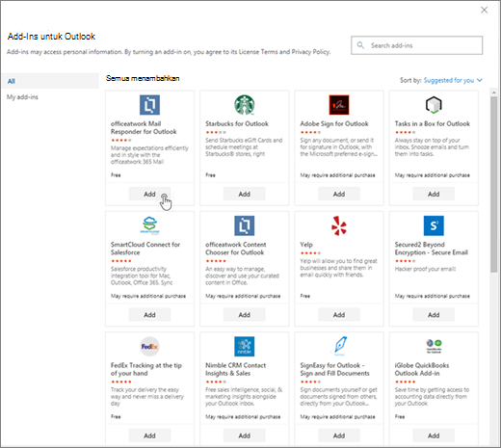Add Secured2 Beyond Encryption add-in

[434, 315]
